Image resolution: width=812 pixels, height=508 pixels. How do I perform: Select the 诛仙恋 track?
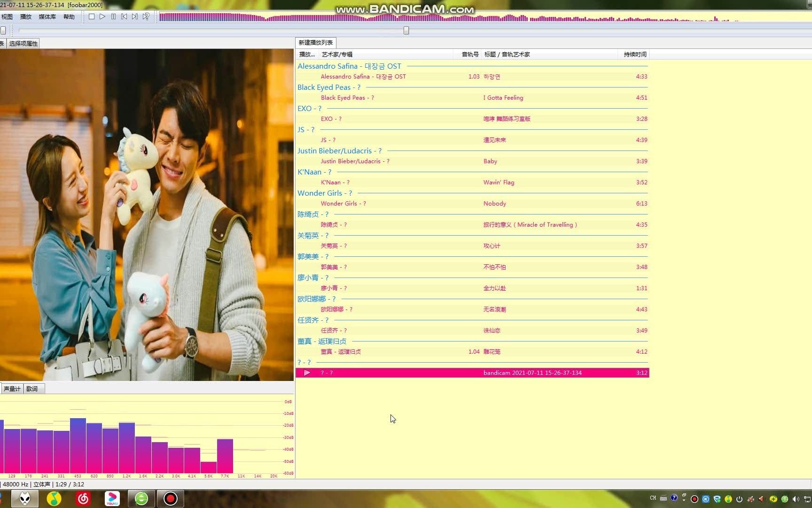point(472,331)
